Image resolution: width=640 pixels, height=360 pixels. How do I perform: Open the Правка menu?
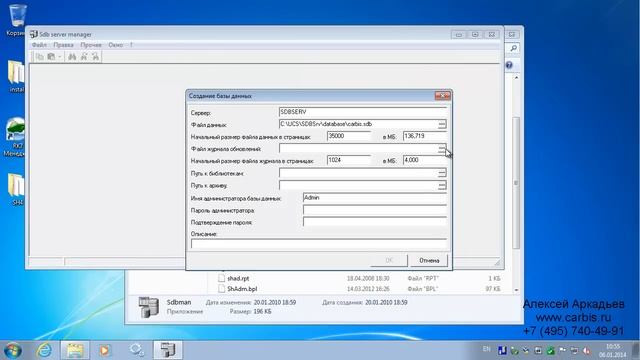63,45
